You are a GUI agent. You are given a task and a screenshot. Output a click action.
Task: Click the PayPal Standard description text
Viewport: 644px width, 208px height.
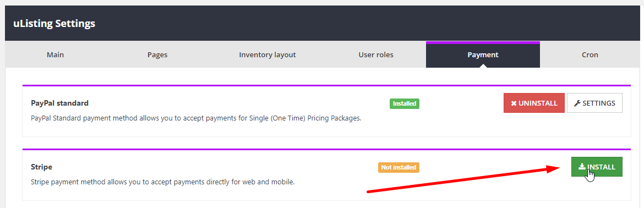click(196, 118)
